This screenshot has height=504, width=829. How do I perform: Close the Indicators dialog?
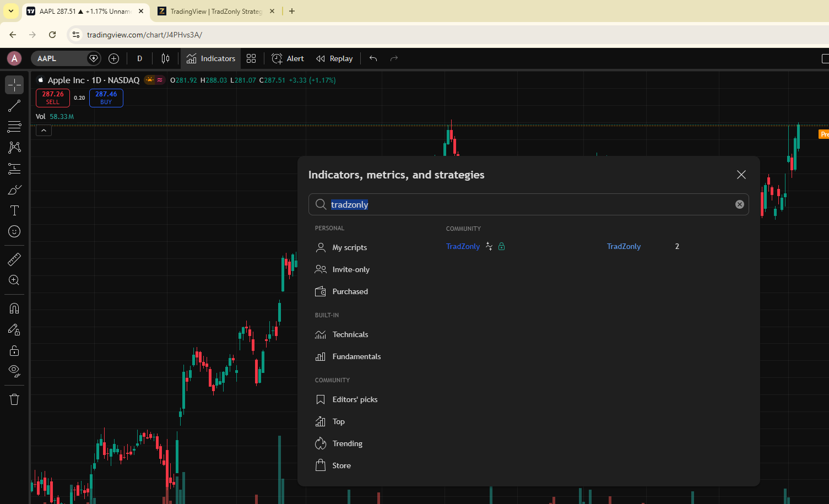click(x=741, y=175)
